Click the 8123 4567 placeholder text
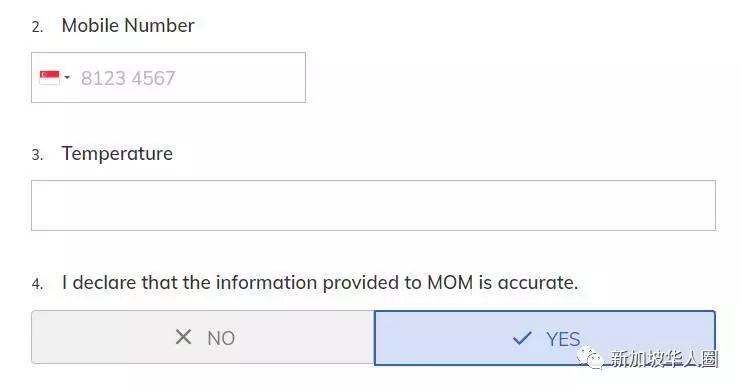Viewport: 742px width, 391px height. (x=128, y=78)
